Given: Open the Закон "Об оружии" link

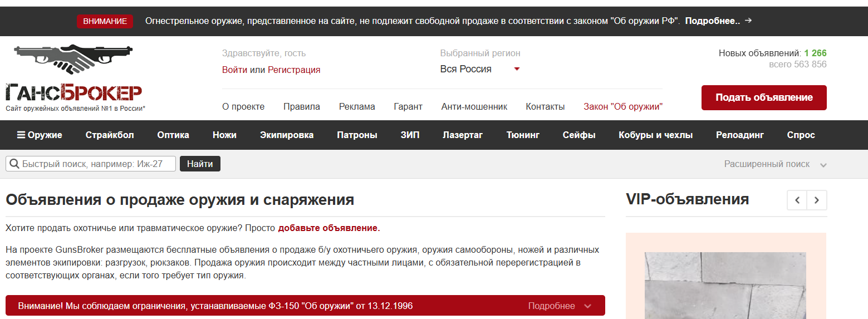Looking at the screenshot, I should click(x=623, y=106).
